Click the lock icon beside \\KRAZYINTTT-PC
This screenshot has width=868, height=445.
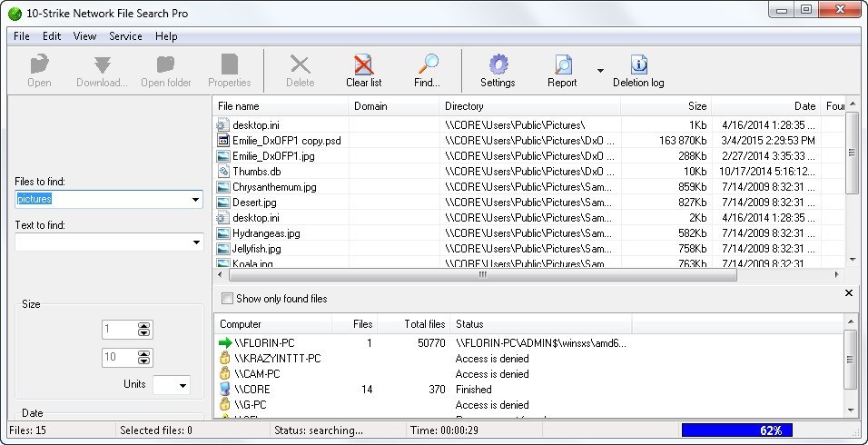click(225, 358)
